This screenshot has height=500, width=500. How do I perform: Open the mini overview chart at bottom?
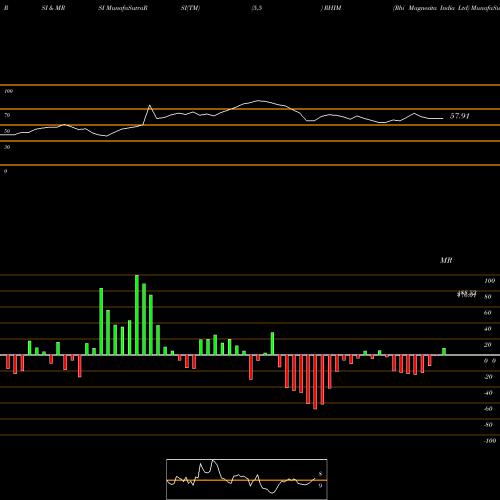247,479
